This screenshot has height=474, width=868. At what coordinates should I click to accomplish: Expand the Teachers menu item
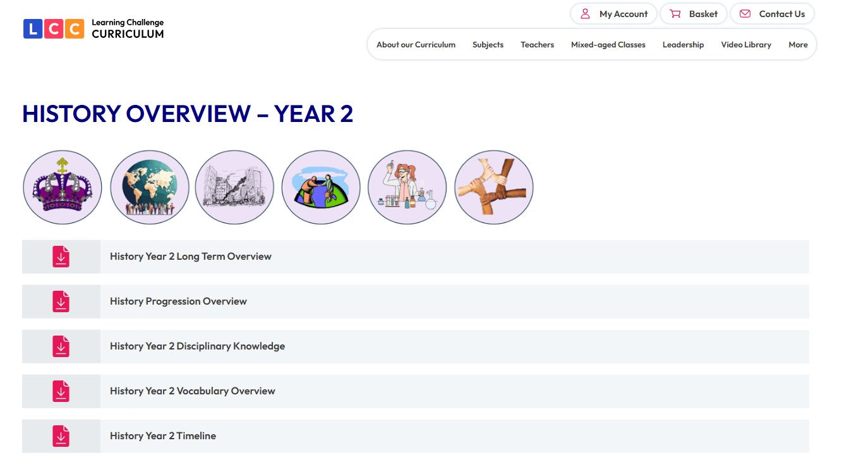pyautogui.click(x=537, y=45)
